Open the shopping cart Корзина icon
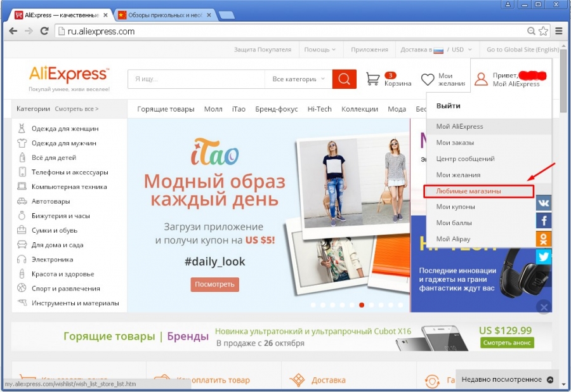Image resolution: width=571 pixels, height=392 pixels. click(374, 79)
